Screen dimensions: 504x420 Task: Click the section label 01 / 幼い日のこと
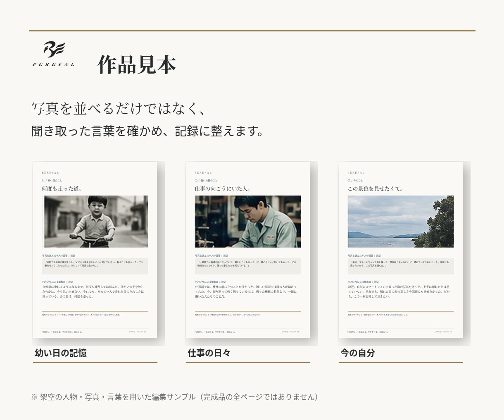coord(52,181)
